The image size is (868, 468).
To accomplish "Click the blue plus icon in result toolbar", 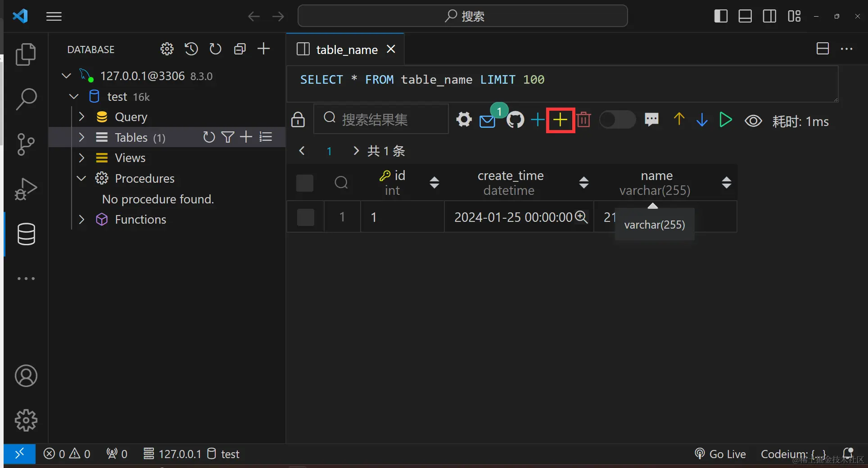I will click(538, 120).
